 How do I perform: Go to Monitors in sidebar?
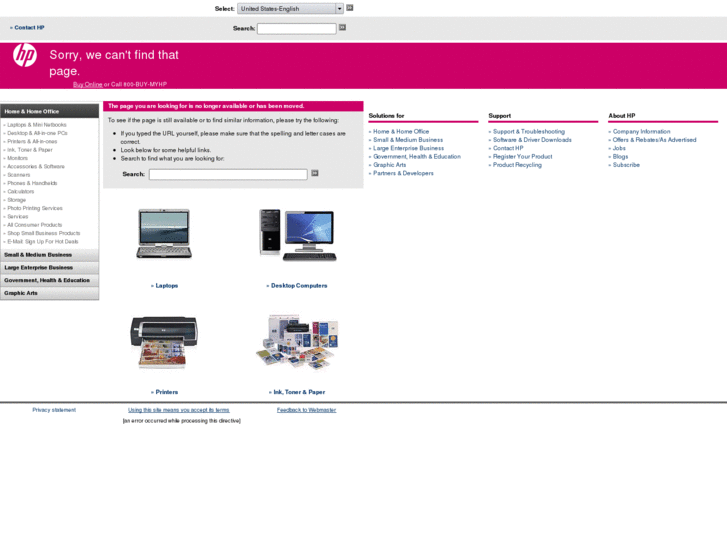[17, 158]
